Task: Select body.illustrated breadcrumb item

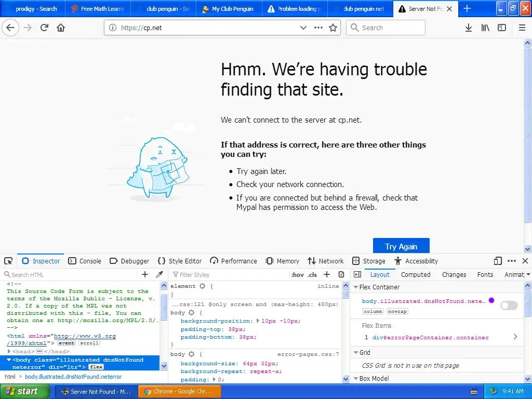Action: 73,377
